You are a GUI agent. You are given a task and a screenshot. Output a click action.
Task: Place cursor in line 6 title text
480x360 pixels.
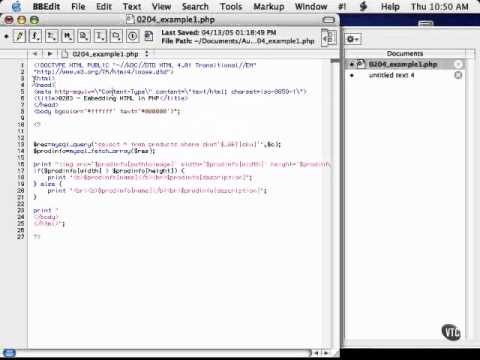click(111, 98)
